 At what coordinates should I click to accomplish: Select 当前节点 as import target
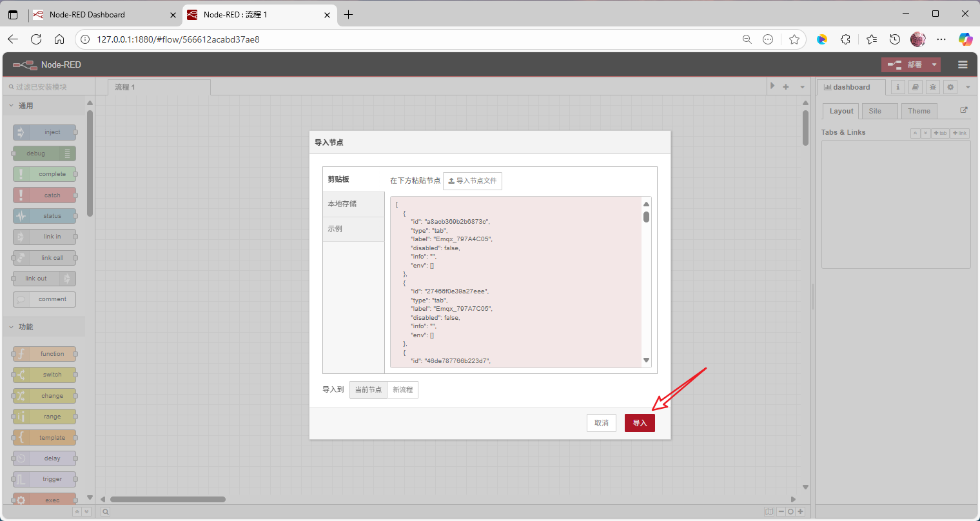tap(368, 389)
